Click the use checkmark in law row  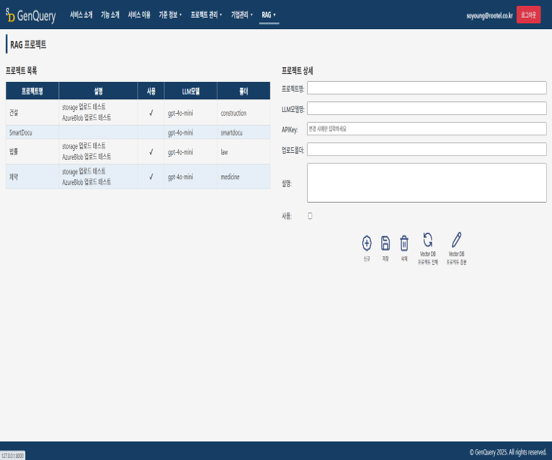151,152
